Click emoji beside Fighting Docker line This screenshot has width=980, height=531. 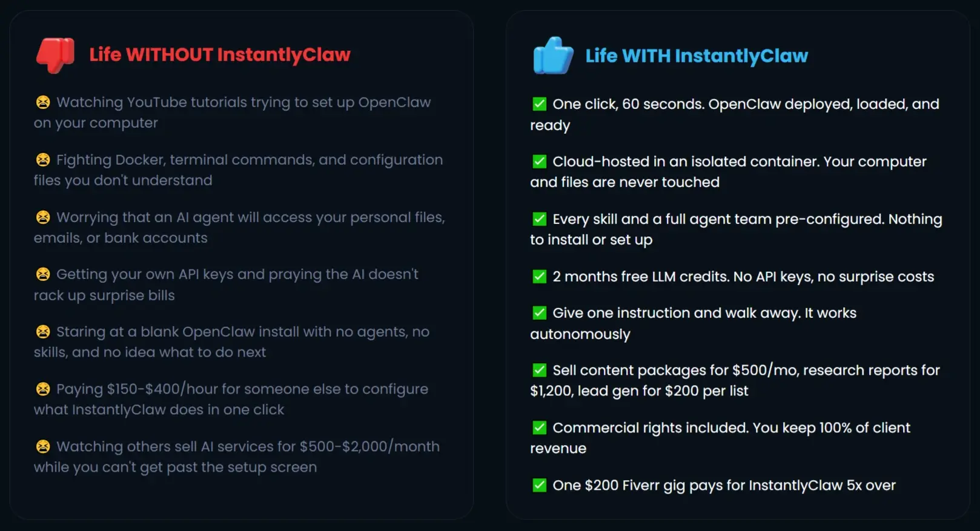click(43, 160)
